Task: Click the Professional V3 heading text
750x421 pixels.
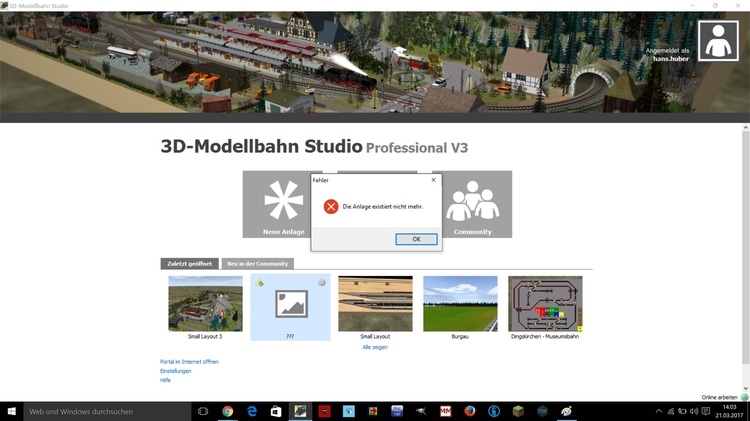Action: tap(417, 148)
